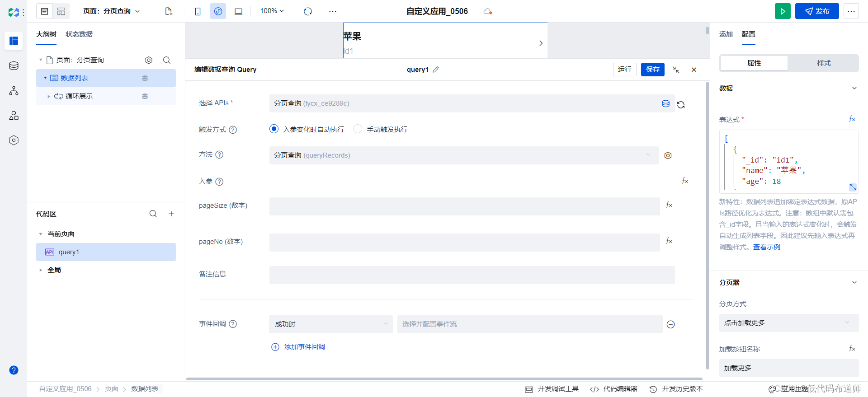Viewport: 868px width, 397px height.
Task: Open 开发历史版本 in the status bar
Action: click(x=676, y=389)
